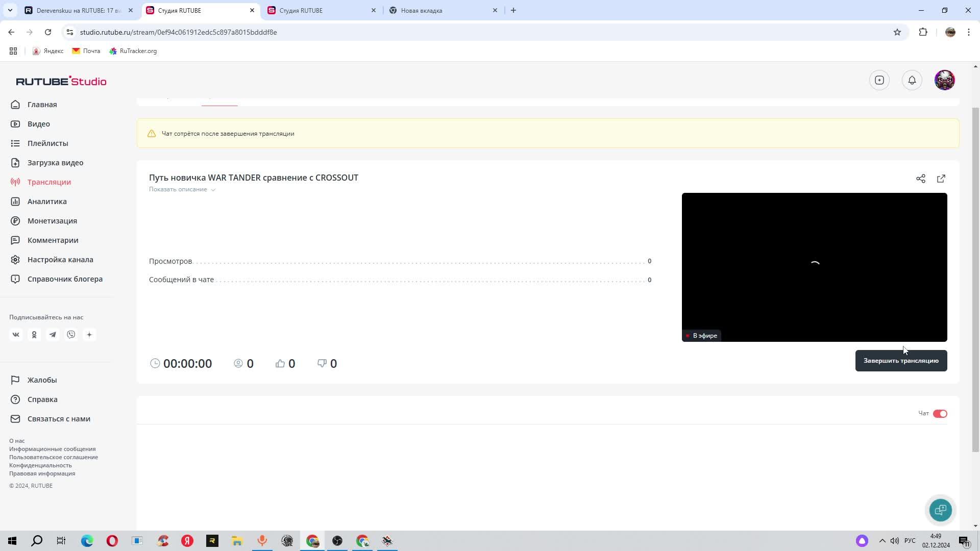Open Настройка канала section
980x551 pixels.
[60, 260]
